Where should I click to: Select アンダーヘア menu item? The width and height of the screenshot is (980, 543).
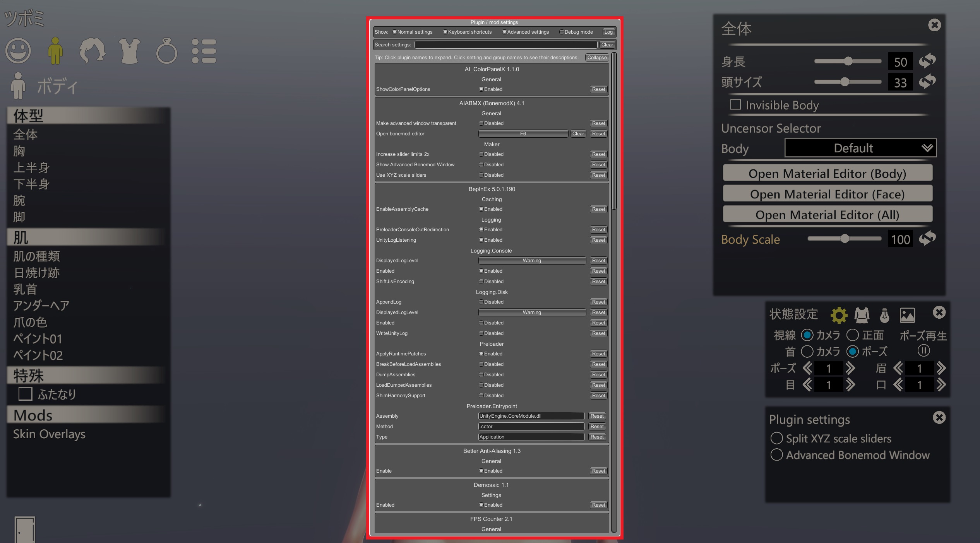point(41,306)
